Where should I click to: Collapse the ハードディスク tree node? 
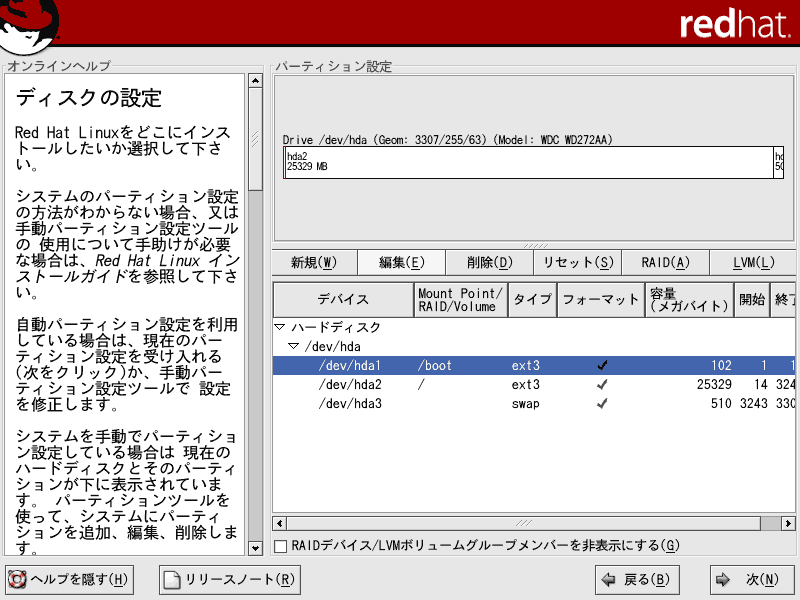click(280, 328)
